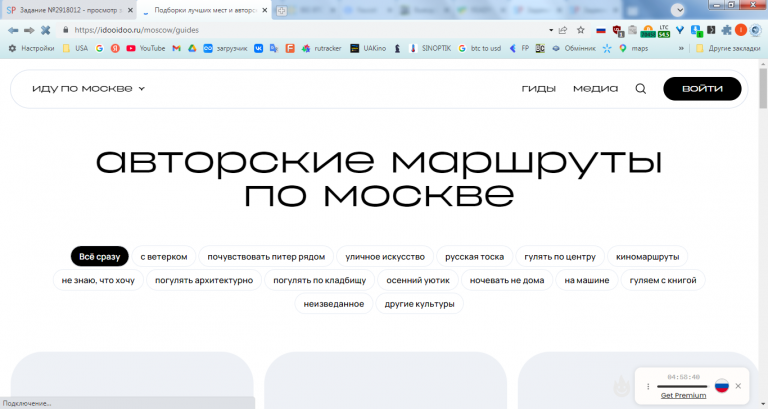Open the Google bookmark icon
This screenshot has width=768, height=409.
pyautogui.click(x=99, y=48)
